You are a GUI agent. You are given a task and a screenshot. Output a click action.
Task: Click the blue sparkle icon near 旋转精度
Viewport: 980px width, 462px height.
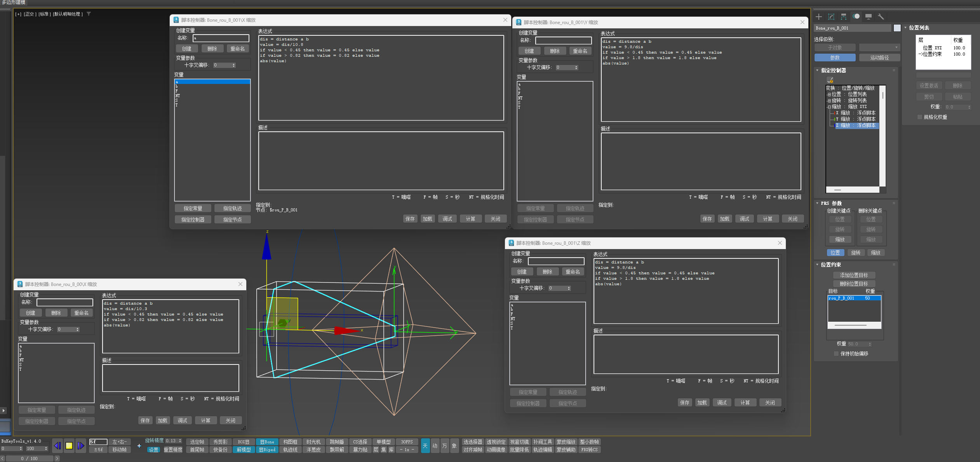(139, 446)
